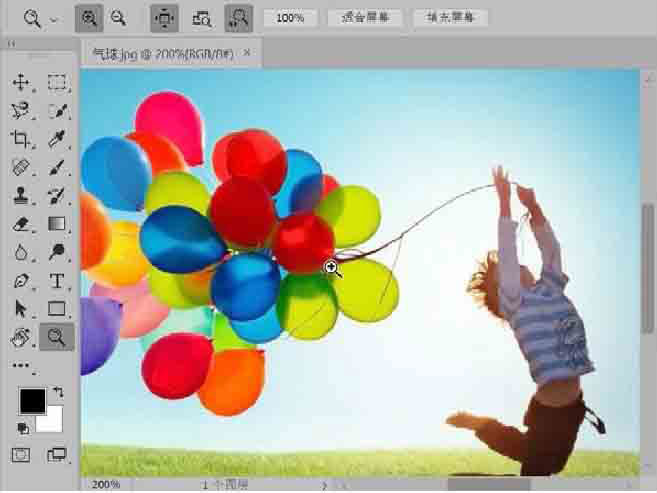
Task: Select the Move tool
Action: (x=21, y=82)
